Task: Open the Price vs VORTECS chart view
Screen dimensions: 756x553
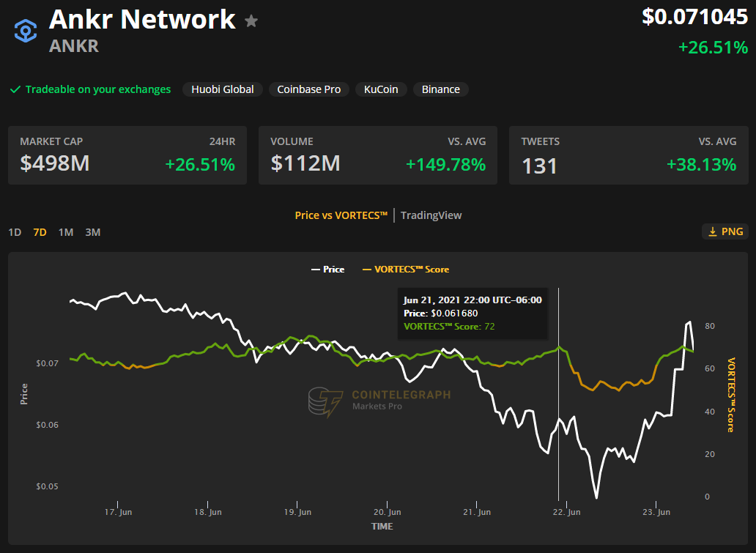Action: 341,215
